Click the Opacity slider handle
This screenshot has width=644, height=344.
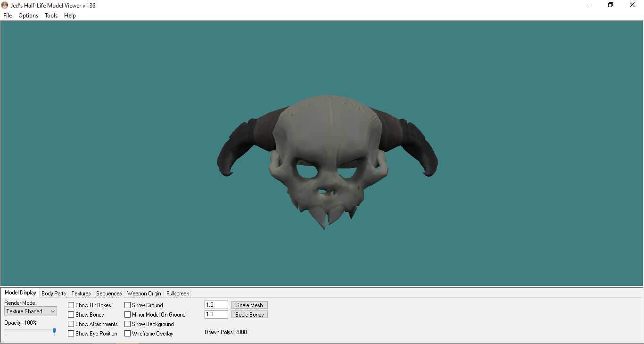click(54, 331)
